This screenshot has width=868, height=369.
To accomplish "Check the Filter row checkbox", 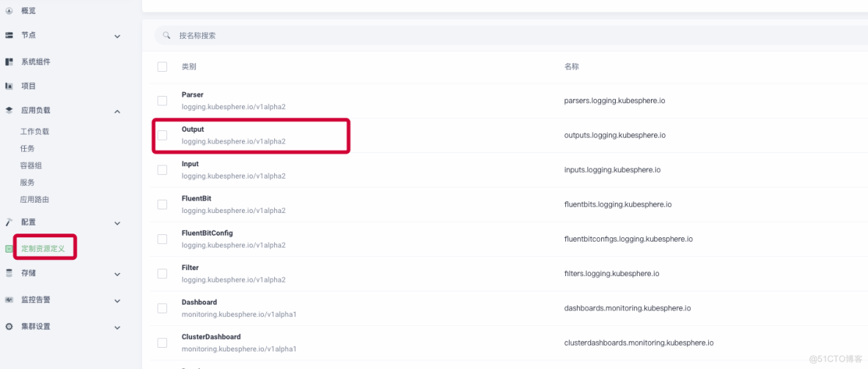I will pos(162,273).
